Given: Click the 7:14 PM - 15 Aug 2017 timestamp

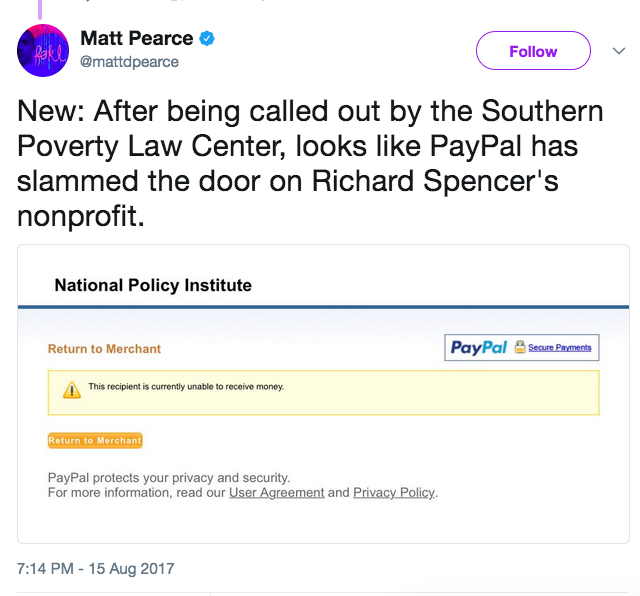Looking at the screenshot, I should click(x=96, y=569).
